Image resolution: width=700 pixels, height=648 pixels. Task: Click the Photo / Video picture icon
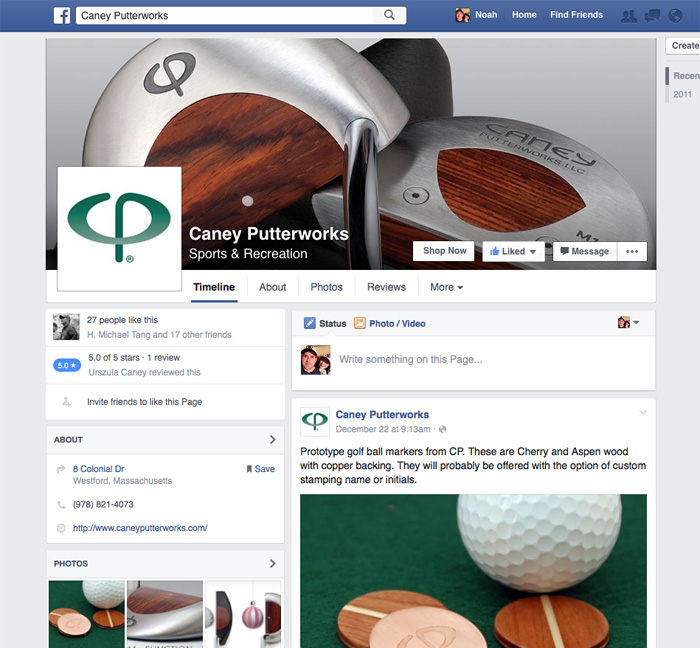click(360, 323)
